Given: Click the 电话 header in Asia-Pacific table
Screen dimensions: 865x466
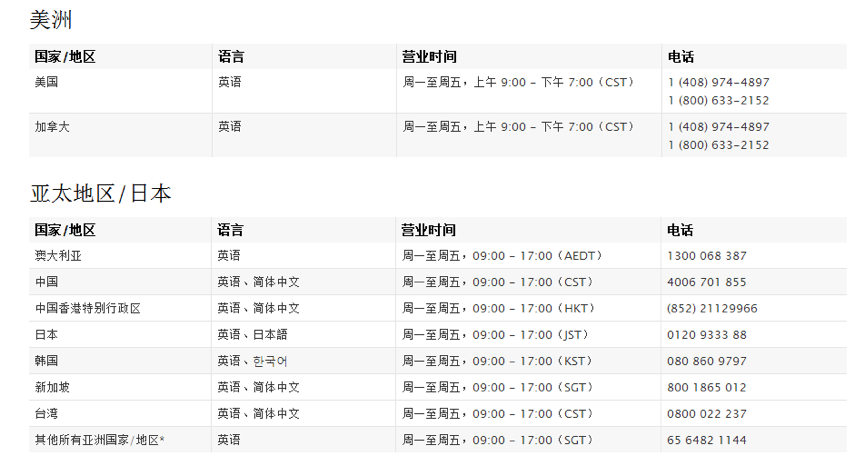Looking at the screenshot, I should pyautogui.click(x=680, y=230).
